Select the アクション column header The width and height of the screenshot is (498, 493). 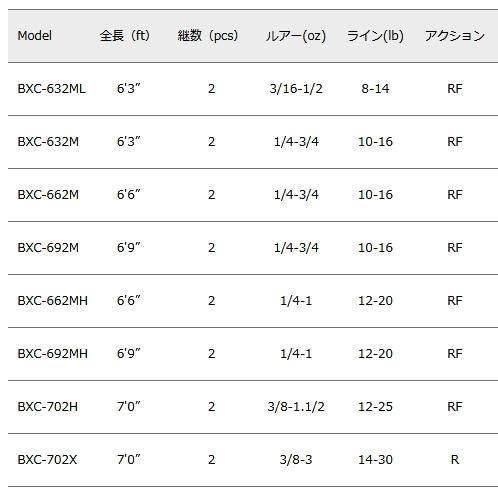click(455, 35)
